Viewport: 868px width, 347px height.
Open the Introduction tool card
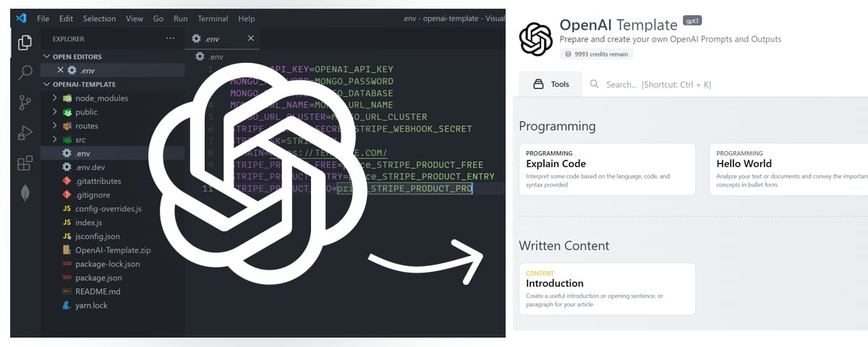pyautogui.click(x=607, y=288)
